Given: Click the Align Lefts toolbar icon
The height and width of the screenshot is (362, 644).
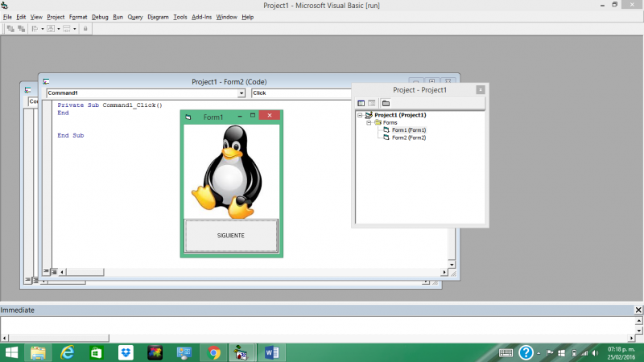Looking at the screenshot, I should [35, 29].
